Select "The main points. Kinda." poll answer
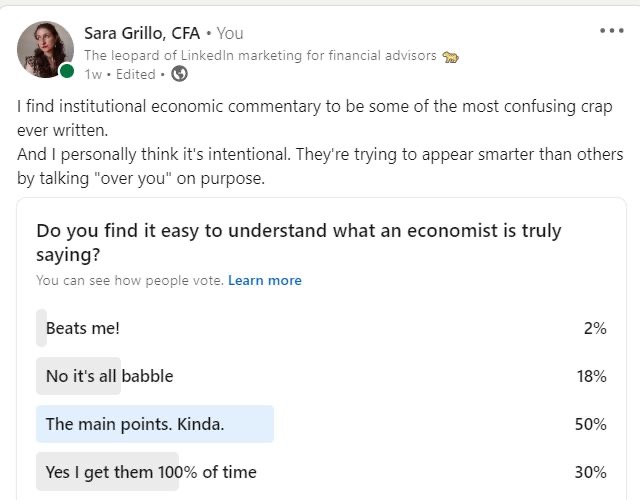 135,424
